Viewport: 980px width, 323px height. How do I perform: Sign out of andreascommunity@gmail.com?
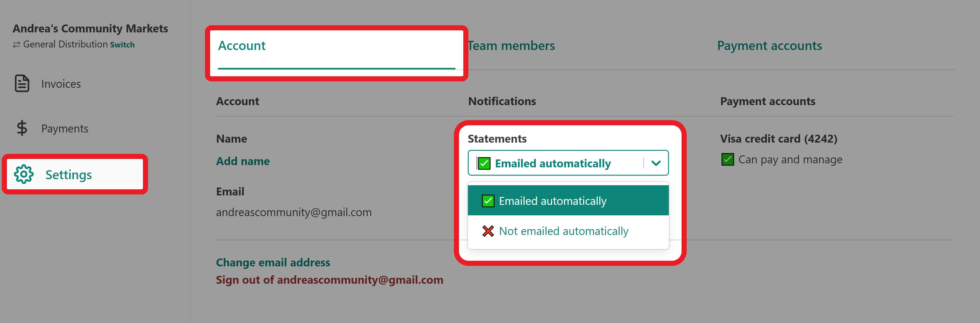[330, 280]
